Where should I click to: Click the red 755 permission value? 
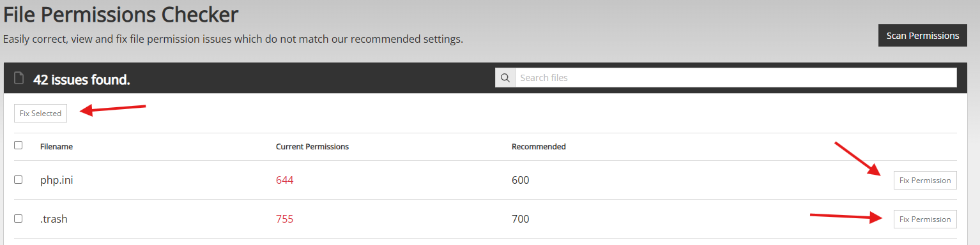285,219
